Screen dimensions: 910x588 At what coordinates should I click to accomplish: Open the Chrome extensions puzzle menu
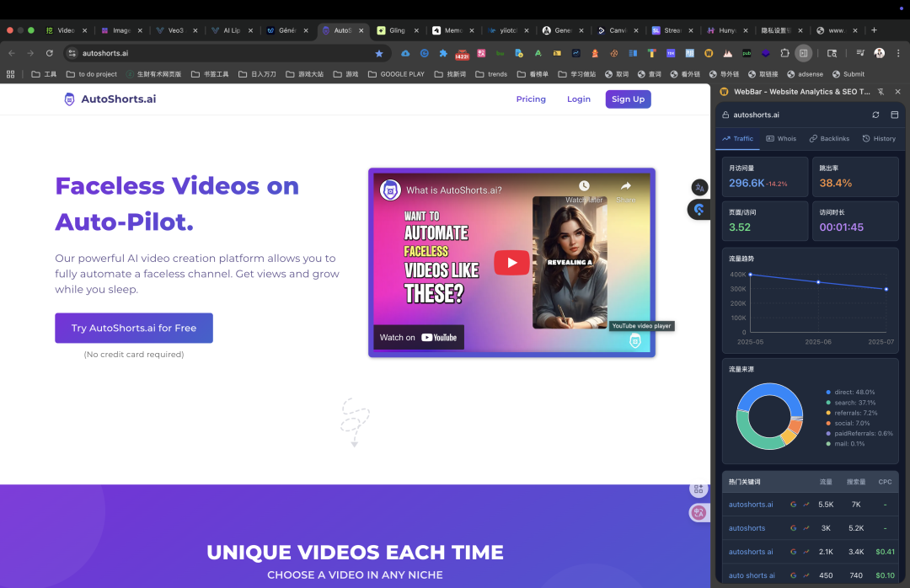pos(784,53)
